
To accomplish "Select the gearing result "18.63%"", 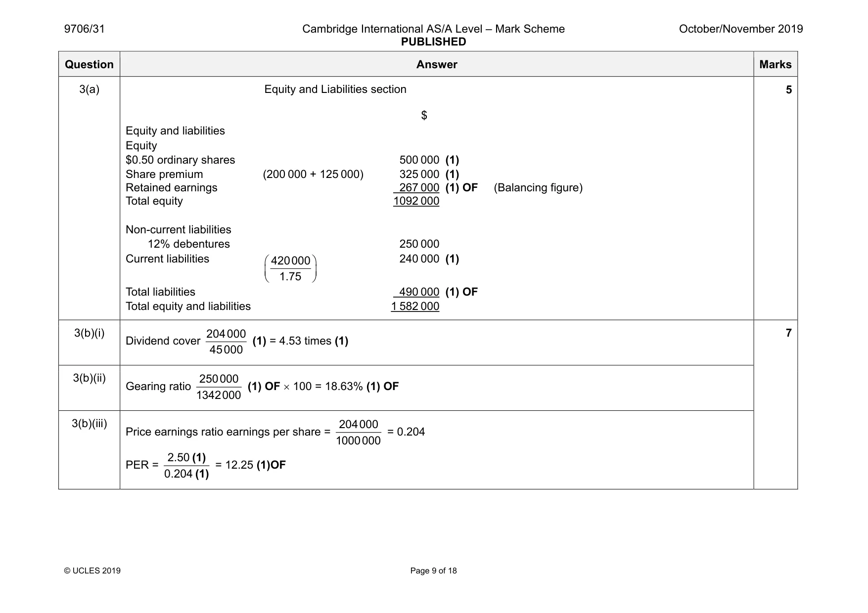I will pyautogui.click(x=344, y=387).
